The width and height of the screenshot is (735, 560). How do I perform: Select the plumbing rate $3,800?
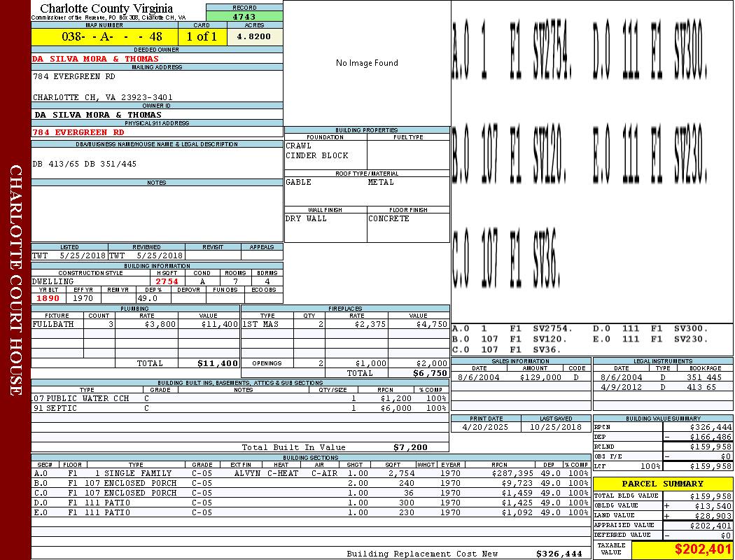click(160, 324)
